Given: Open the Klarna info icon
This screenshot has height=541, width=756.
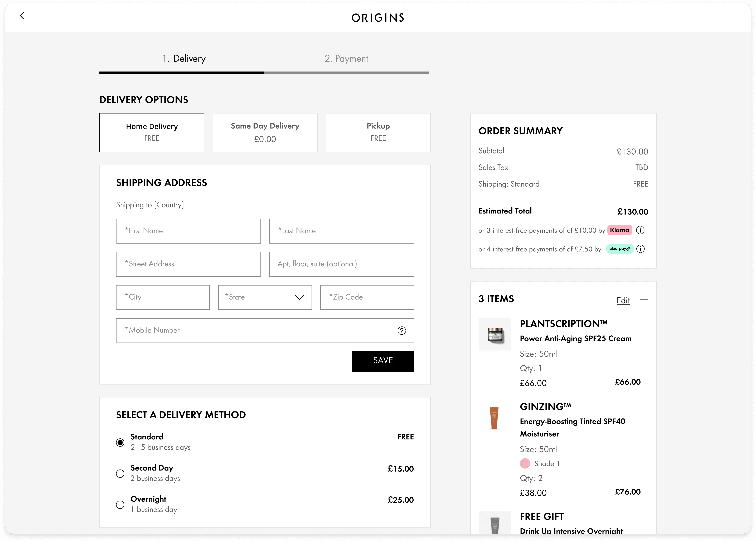Looking at the screenshot, I should [x=640, y=230].
